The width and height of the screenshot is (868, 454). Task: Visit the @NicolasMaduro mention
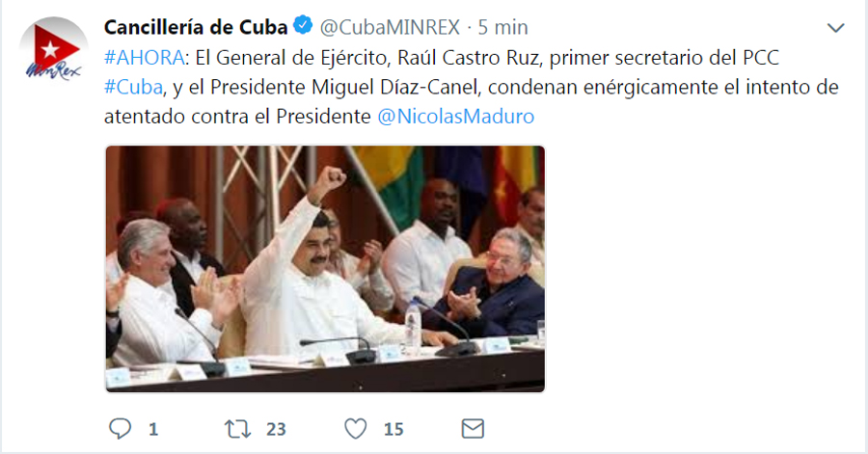455,116
